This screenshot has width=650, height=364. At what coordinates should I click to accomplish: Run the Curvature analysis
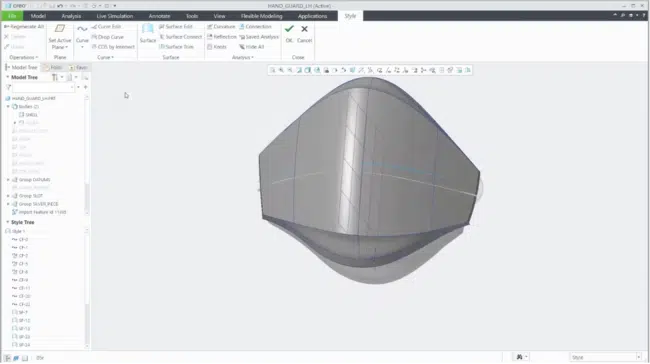(221, 27)
